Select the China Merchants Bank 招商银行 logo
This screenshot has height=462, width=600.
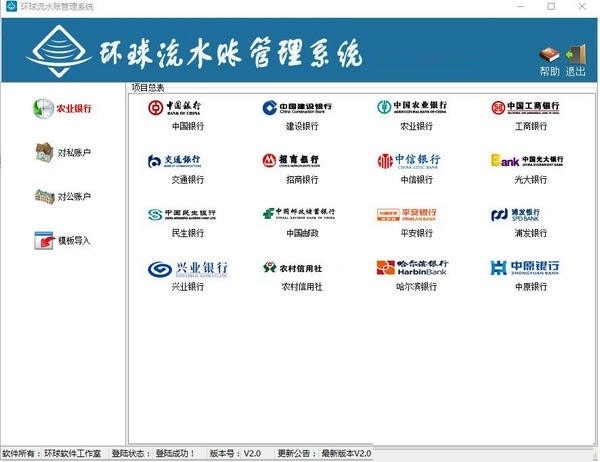291,160
